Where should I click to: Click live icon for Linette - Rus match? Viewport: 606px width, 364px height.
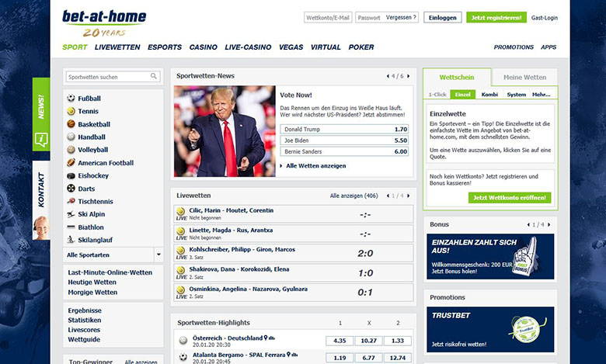tap(180, 233)
